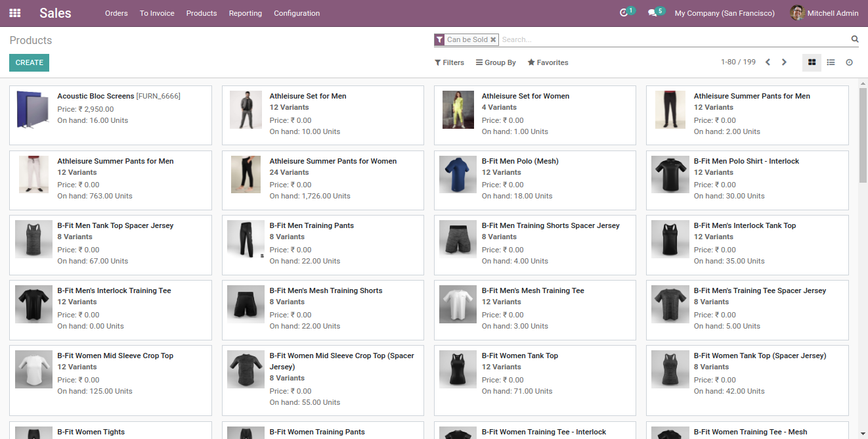Open B-Fit Men's Mesh Training Shorts image
Image resolution: width=868 pixels, height=439 pixels.
click(x=246, y=304)
